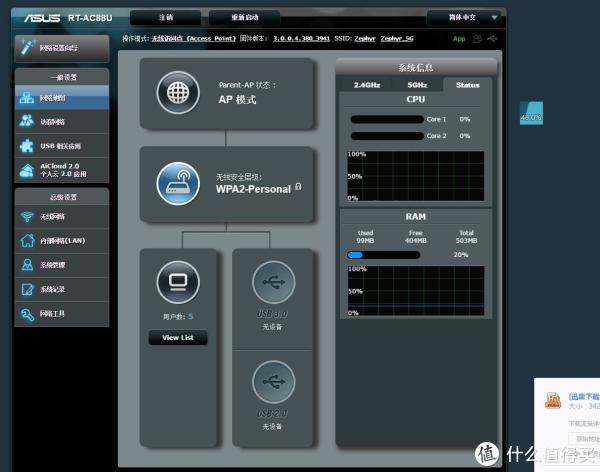This screenshot has width=600, height=472.
Task: Open the USB application menu item
Action: 62,146
